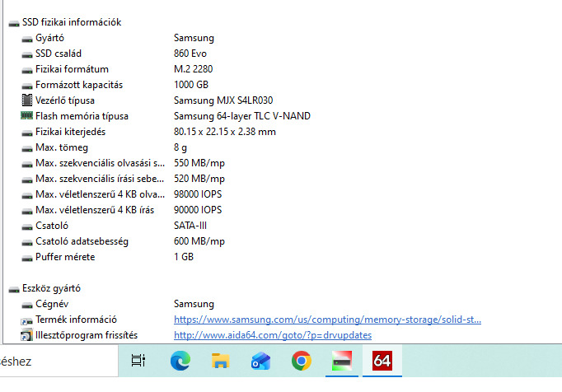The height and width of the screenshot is (392, 562).
Task: Select the Max. szekvenciális írási label
Action: (100, 179)
